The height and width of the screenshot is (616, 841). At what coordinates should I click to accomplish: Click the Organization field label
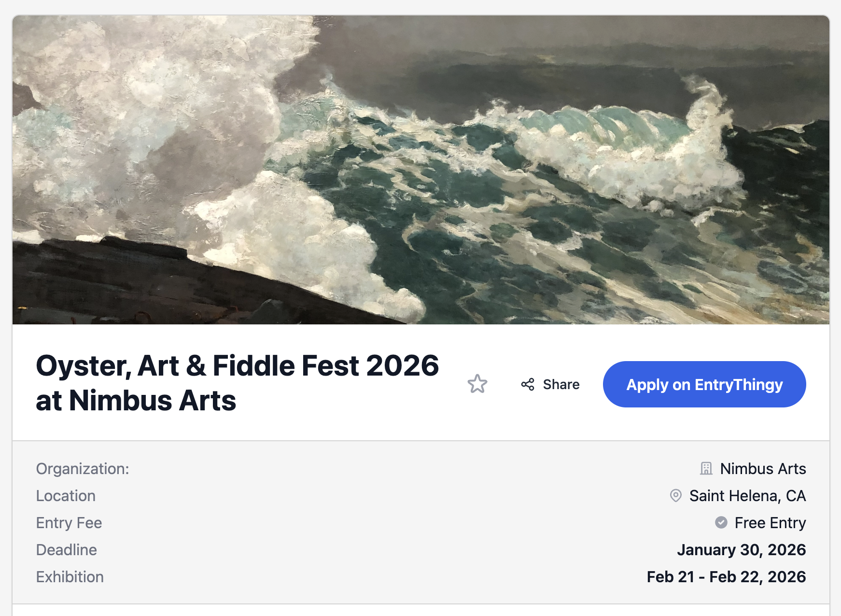(83, 469)
